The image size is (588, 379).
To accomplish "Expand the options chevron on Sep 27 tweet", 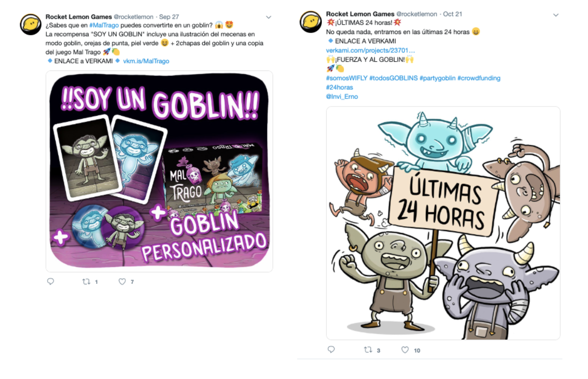I will point(269,17).
